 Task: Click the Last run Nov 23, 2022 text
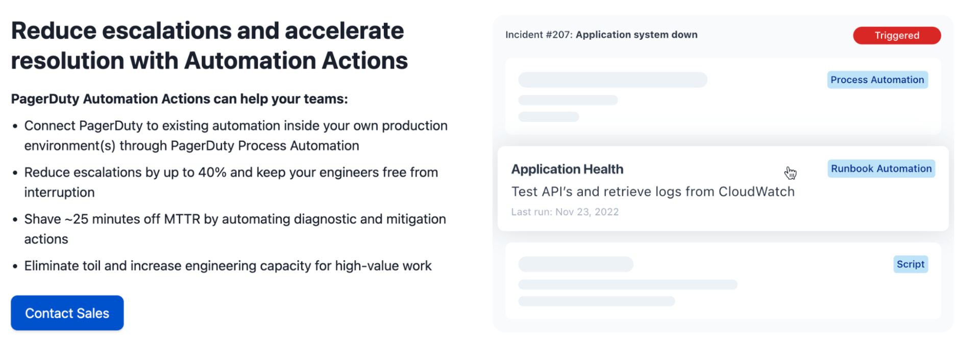(x=565, y=212)
